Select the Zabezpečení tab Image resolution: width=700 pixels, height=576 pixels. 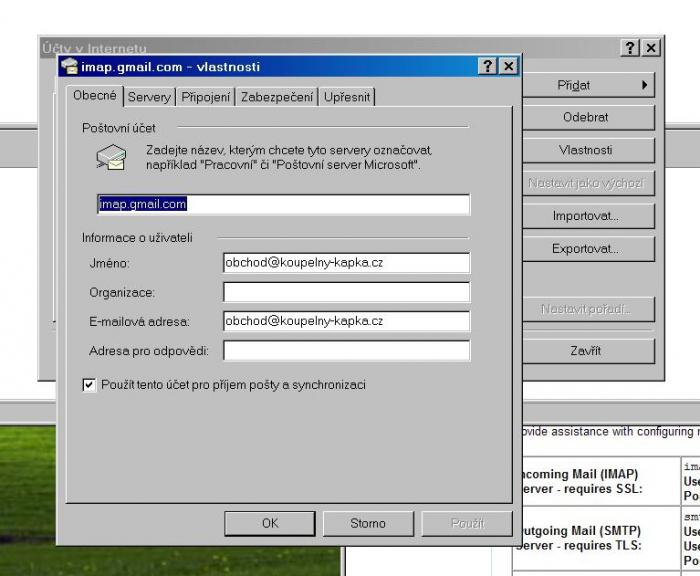pos(278,97)
